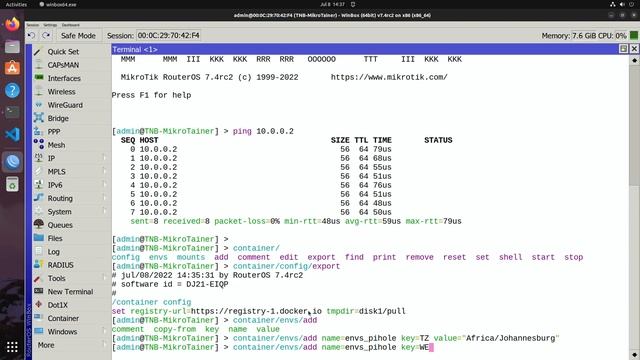Click the New Terminal icon
Viewport: 640px width, 360px height.
point(38,291)
